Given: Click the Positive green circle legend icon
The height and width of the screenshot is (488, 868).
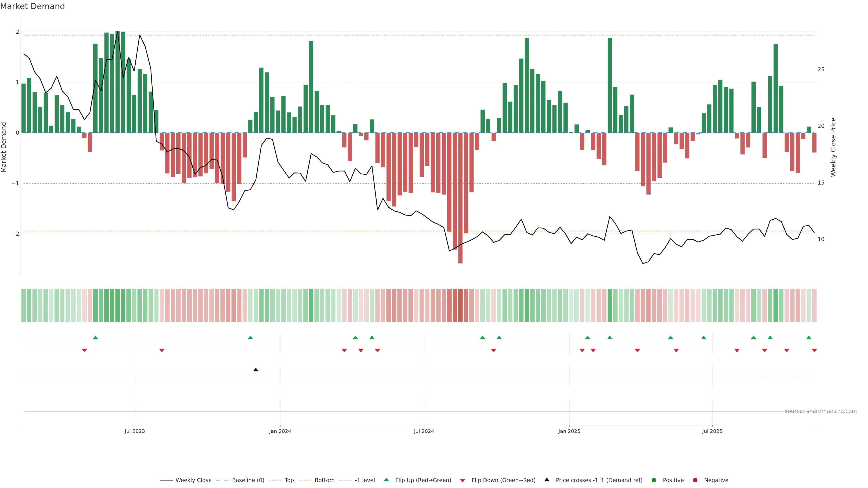Looking at the screenshot, I should 654,480.
